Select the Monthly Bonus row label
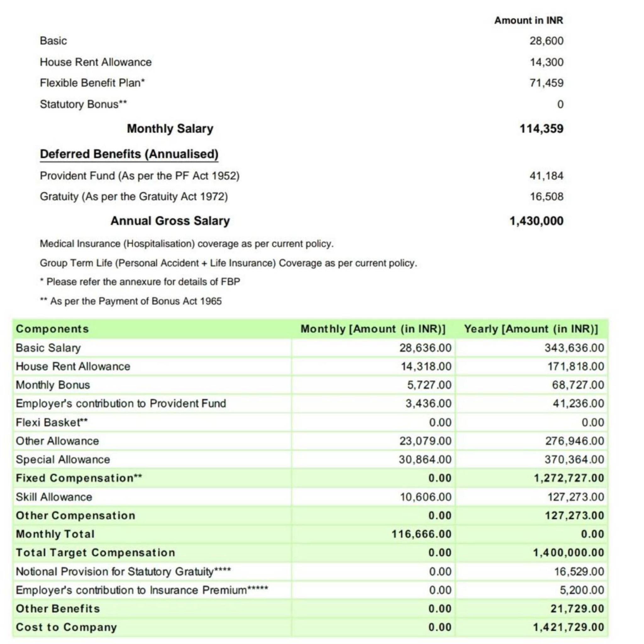 (53, 385)
